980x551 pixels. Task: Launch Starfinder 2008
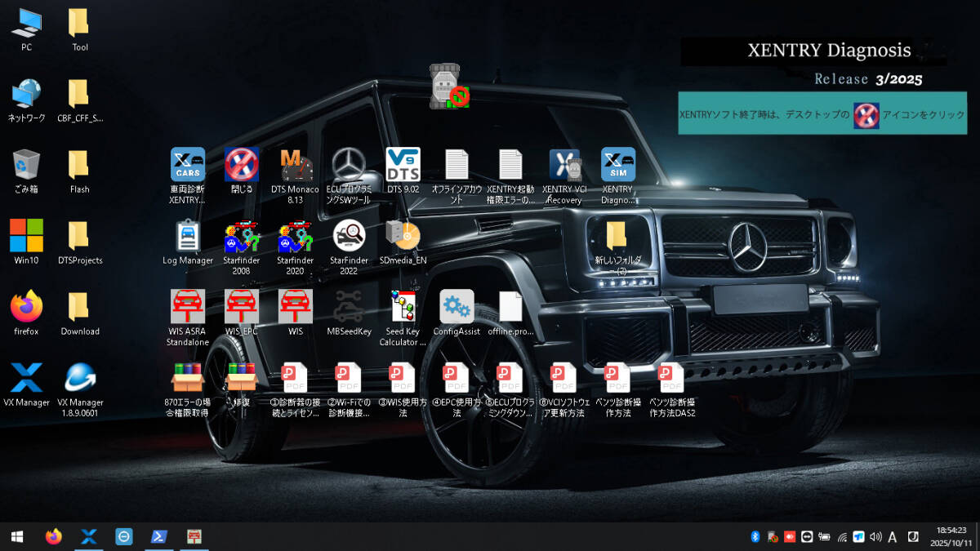(x=242, y=247)
